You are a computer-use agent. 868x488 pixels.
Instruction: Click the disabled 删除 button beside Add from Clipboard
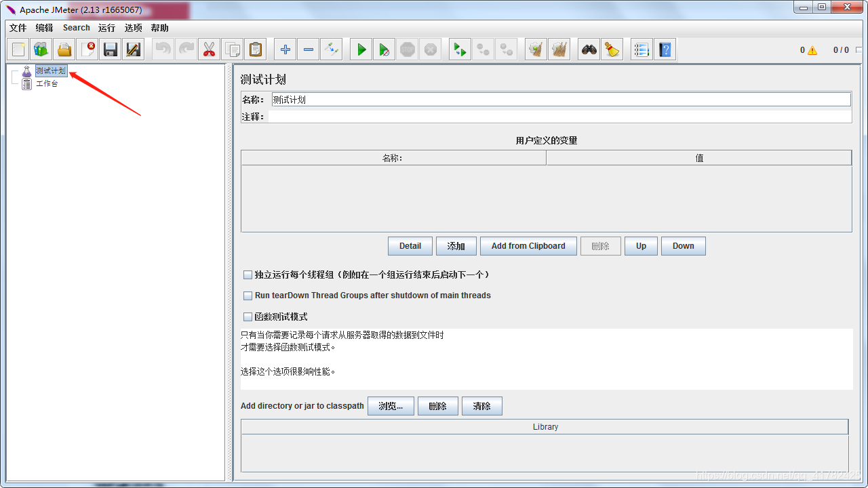tap(601, 246)
